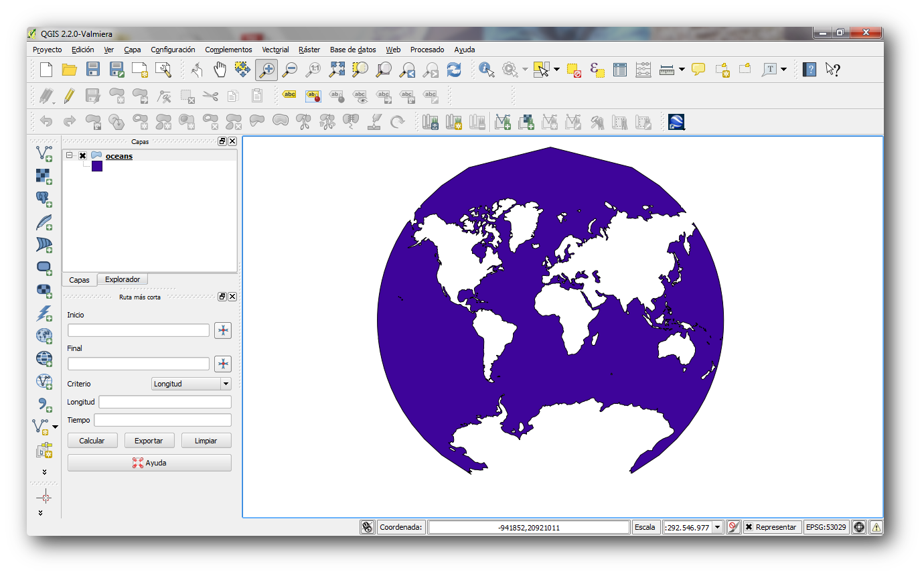Open the Vectorial menu
Image resolution: width=924 pixels, height=576 pixels.
point(275,50)
